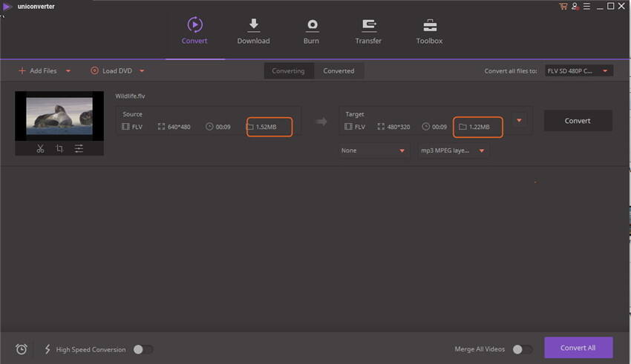Viewport: 631px width, 364px height.
Task: Switch to the Converting list
Action: 288,71
